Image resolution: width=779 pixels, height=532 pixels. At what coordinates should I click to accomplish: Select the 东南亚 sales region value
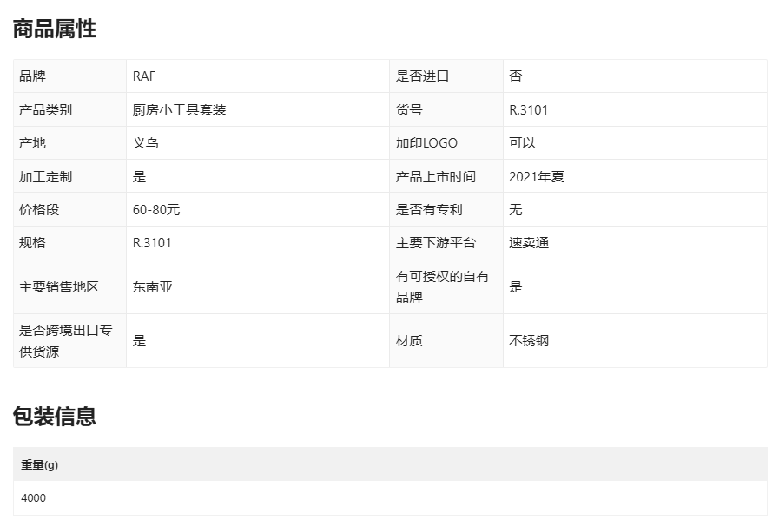point(153,286)
